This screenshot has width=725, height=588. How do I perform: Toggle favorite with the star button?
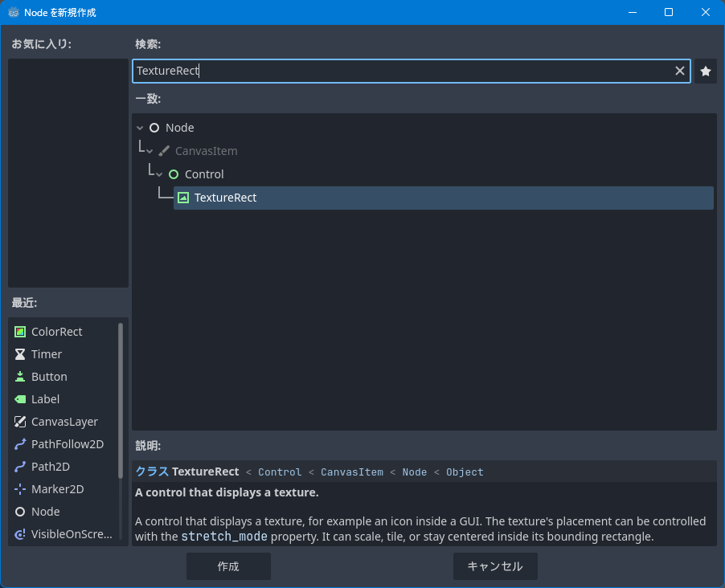[706, 71]
